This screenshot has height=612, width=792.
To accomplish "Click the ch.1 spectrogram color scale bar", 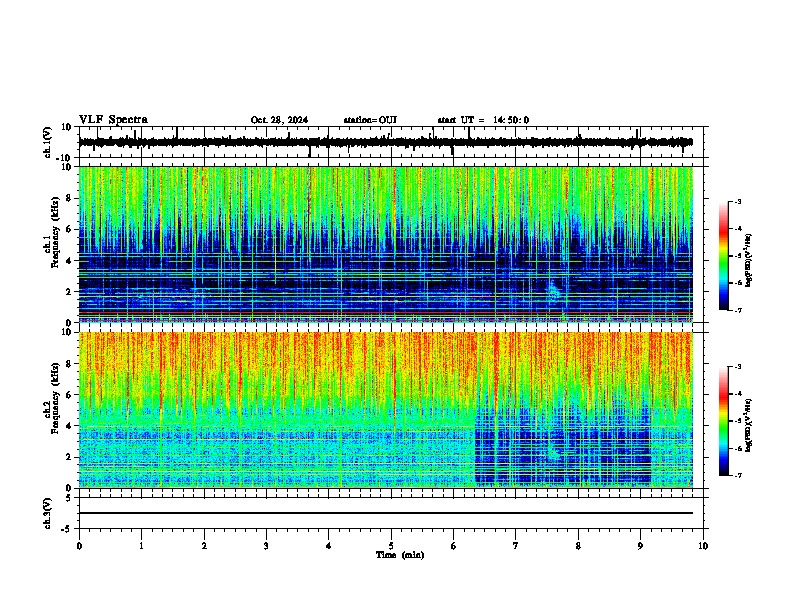I will [x=724, y=256].
